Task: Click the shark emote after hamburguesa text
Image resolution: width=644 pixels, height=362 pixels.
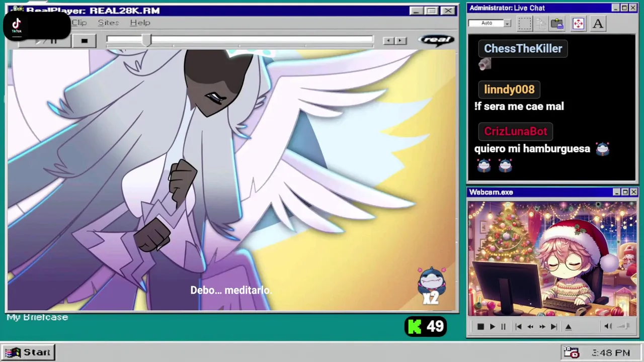Action: click(x=602, y=149)
